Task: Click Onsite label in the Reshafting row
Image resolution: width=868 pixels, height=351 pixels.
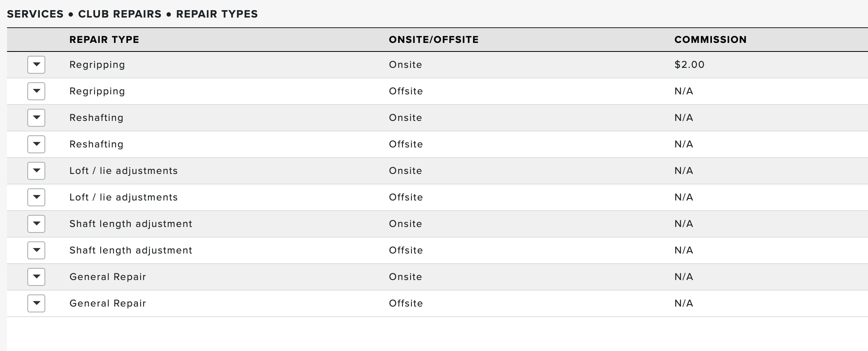Action: [406, 118]
